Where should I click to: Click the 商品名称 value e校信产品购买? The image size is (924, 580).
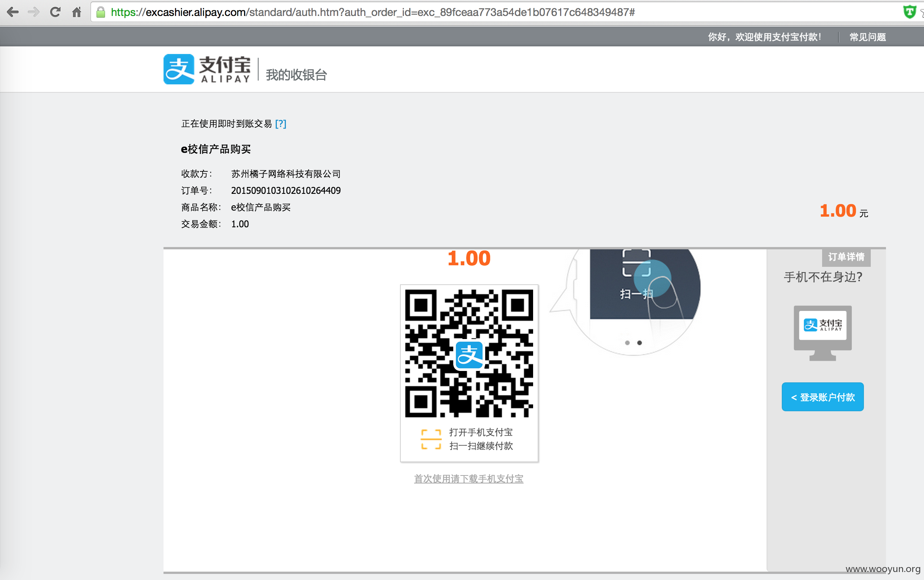pos(260,208)
